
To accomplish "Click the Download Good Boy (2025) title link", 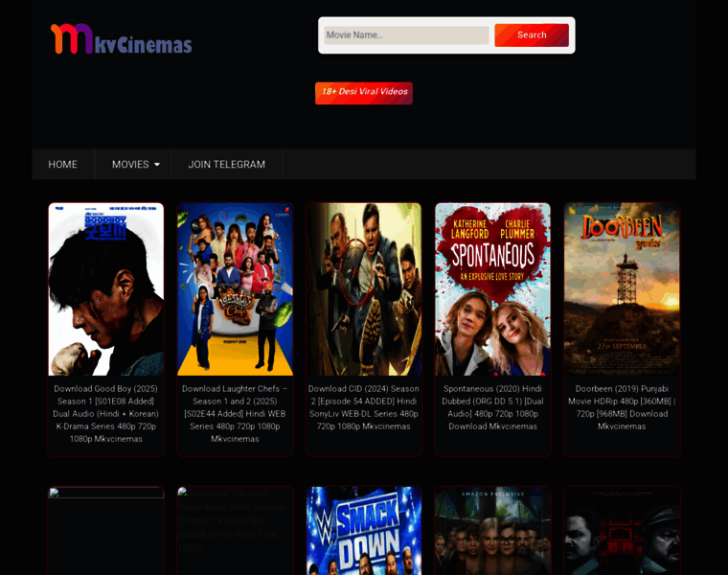I will pos(106,413).
